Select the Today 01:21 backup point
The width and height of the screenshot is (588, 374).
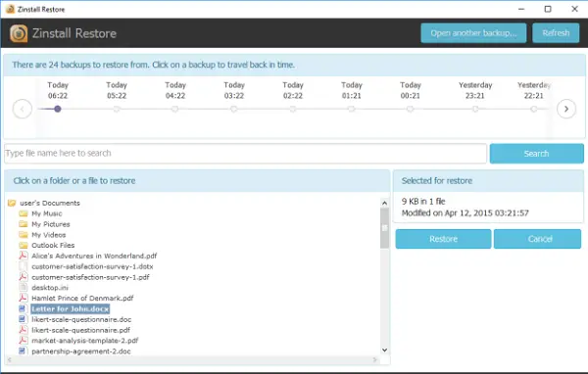352,109
